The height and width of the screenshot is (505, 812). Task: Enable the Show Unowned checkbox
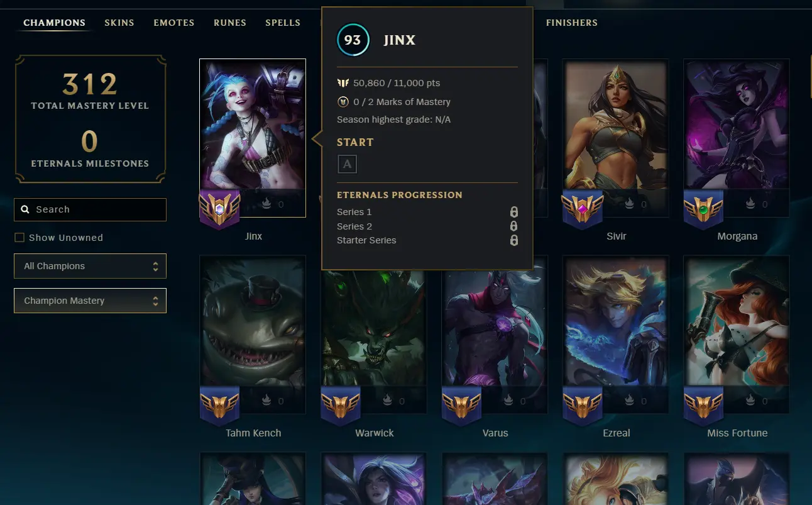19,238
